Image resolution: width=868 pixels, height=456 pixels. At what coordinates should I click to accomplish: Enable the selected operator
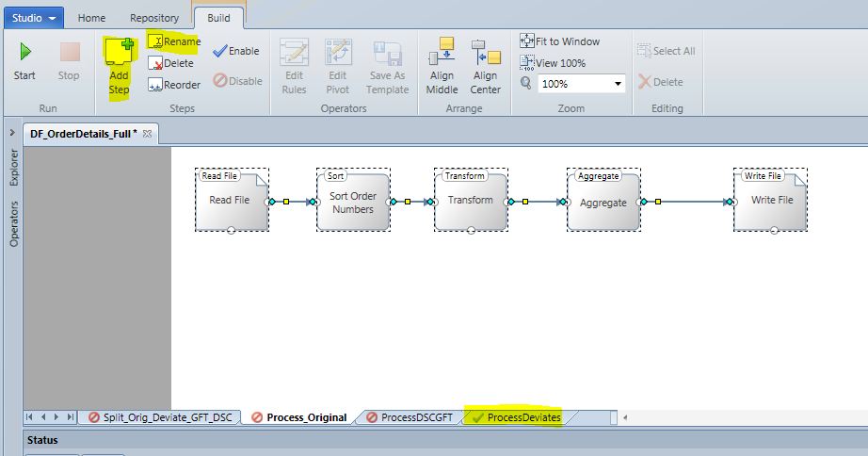point(236,51)
